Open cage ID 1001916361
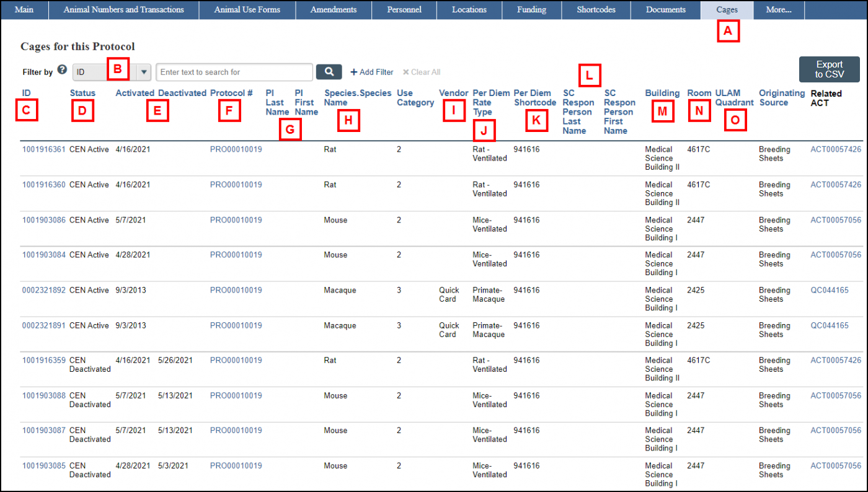868x492 pixels. click(43, 149)
